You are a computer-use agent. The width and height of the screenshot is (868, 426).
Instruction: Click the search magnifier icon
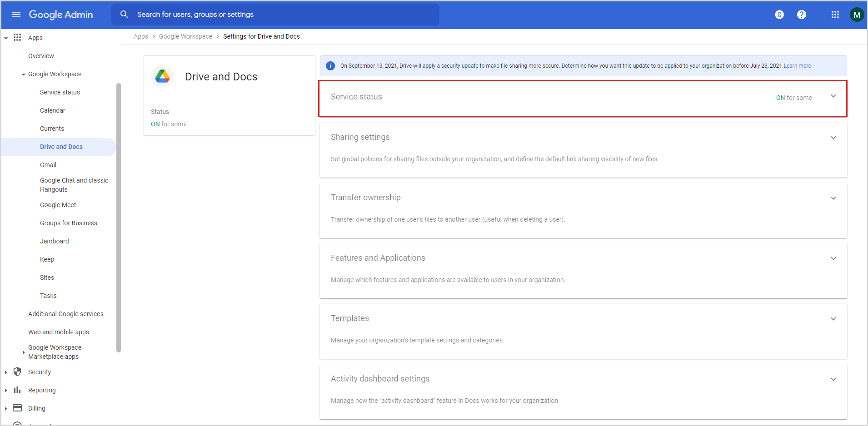tap(124, 14)
